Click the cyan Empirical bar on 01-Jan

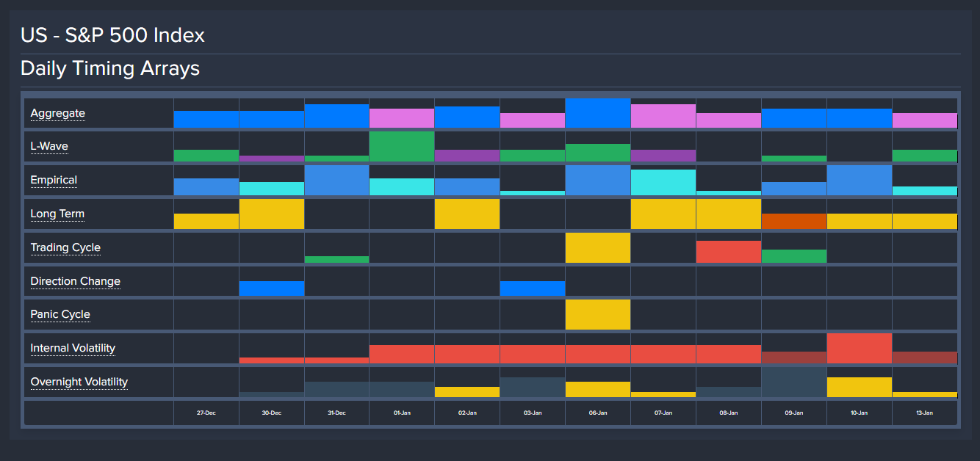point(402,186)
